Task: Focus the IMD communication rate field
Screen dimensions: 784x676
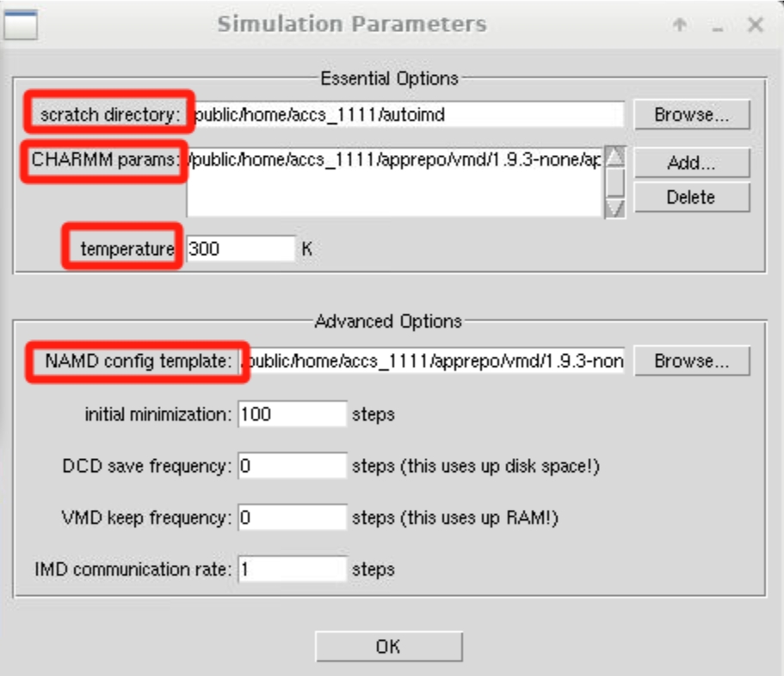Action: click(292, 570)
